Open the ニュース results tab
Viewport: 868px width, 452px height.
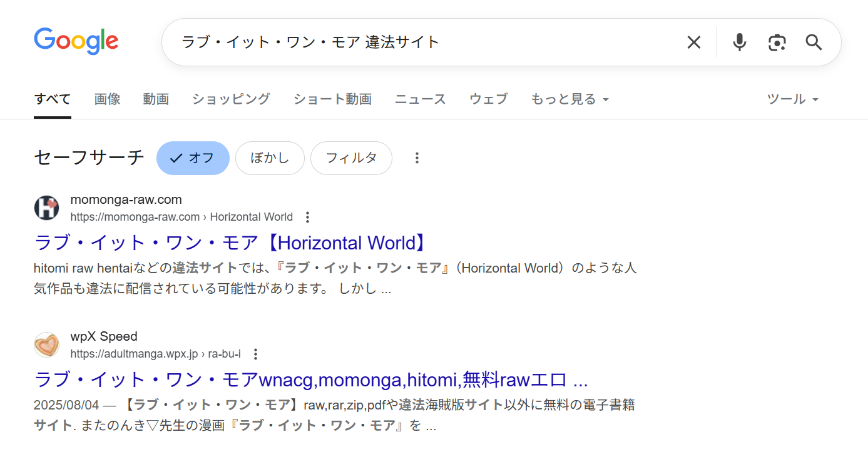[x=420, y=99]
